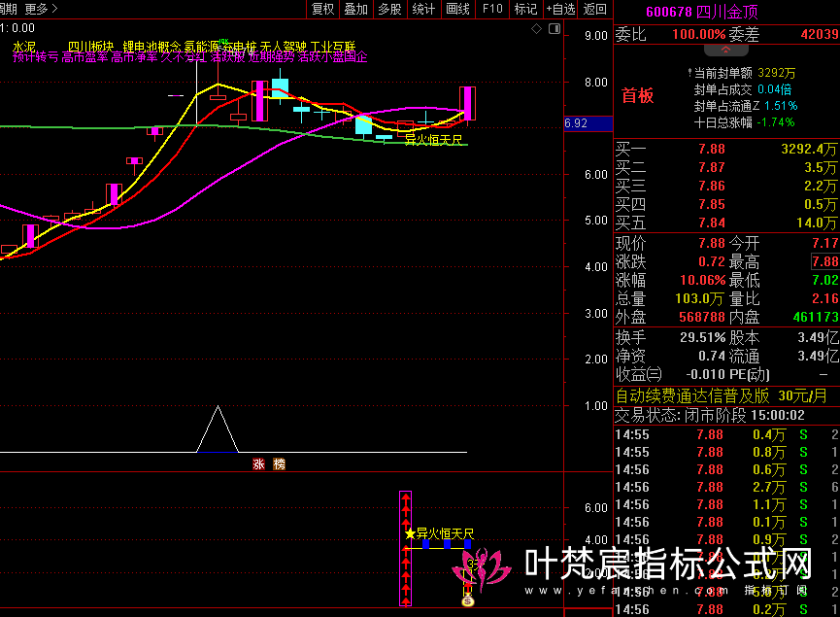The image size is (840, 617).
Task: Click the 量比 value 2.16
Action: 825,298
